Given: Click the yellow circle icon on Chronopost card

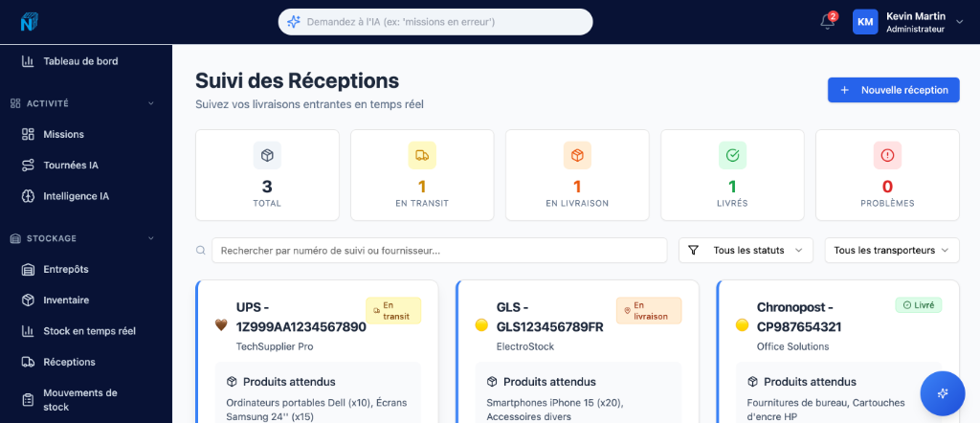Looking at the screenshot, I should click(x=742, y=324).
